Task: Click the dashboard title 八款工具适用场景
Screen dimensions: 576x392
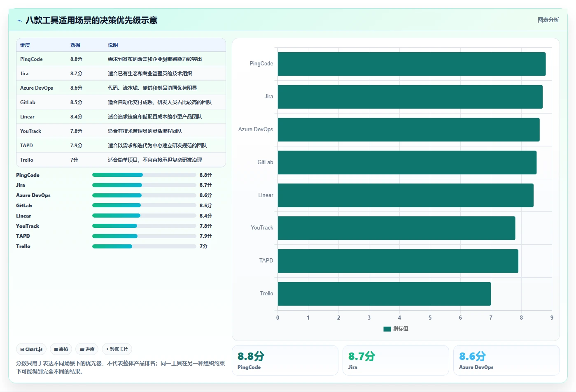Action: pyautogui.click(x=91, y=20)
